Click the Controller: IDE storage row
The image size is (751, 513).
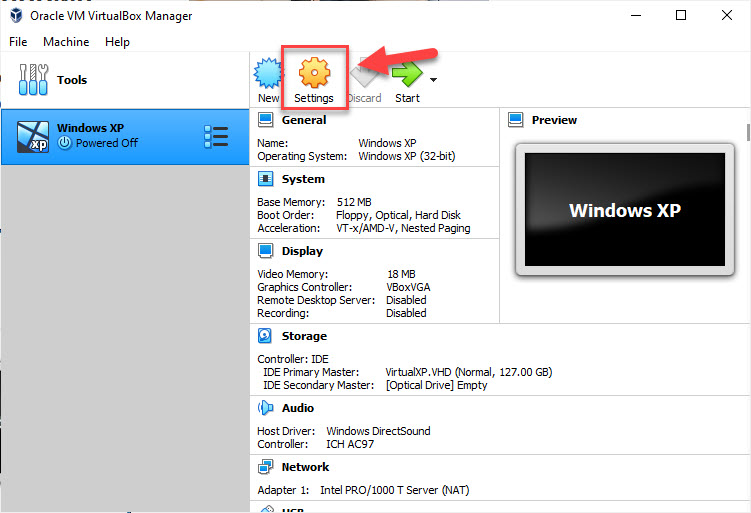(293, 359)
